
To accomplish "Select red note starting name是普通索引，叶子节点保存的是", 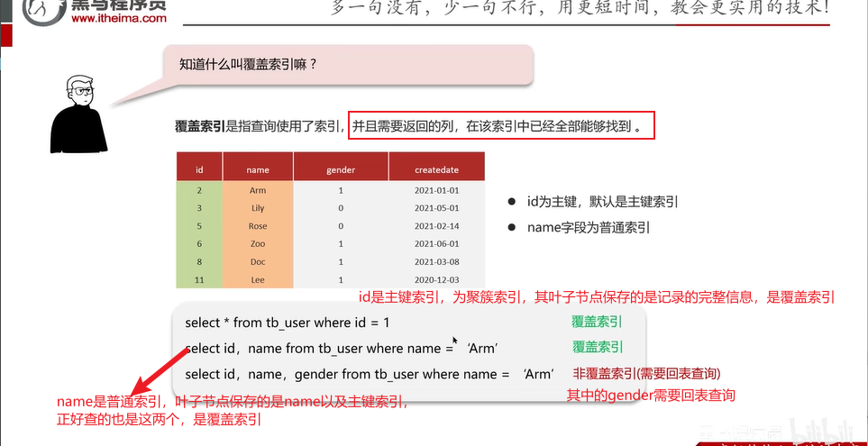I will tap(233, 402).
